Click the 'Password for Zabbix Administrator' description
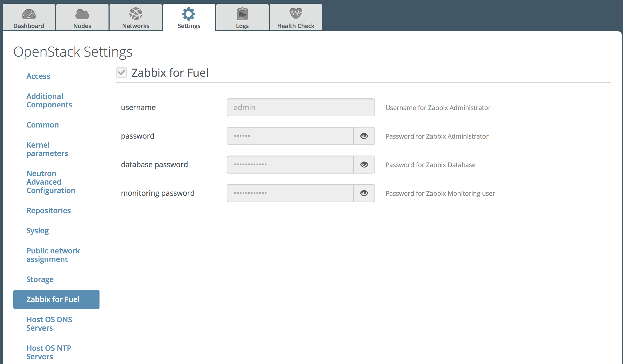The height and width of the screenshot is (364, 623). coord(437,136)
